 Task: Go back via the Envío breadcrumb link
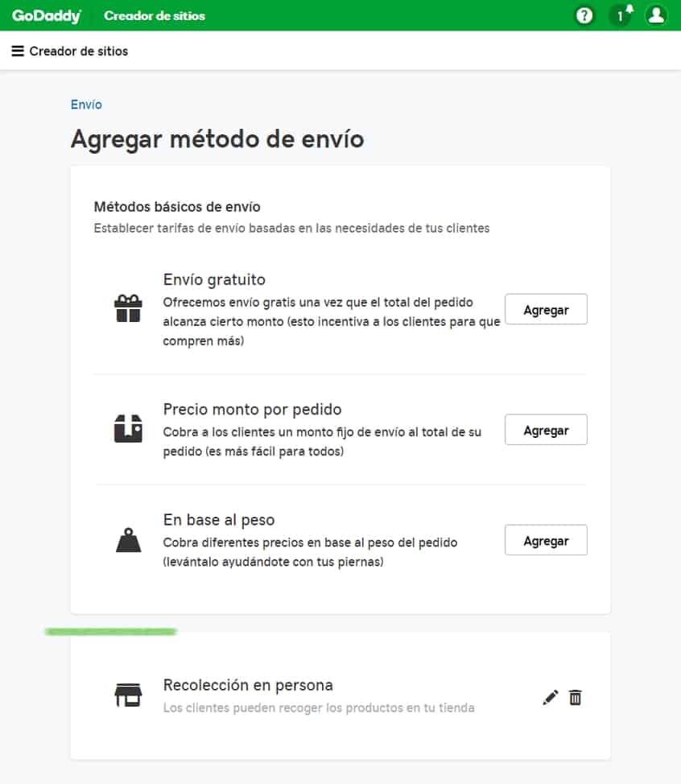(86, 105)
